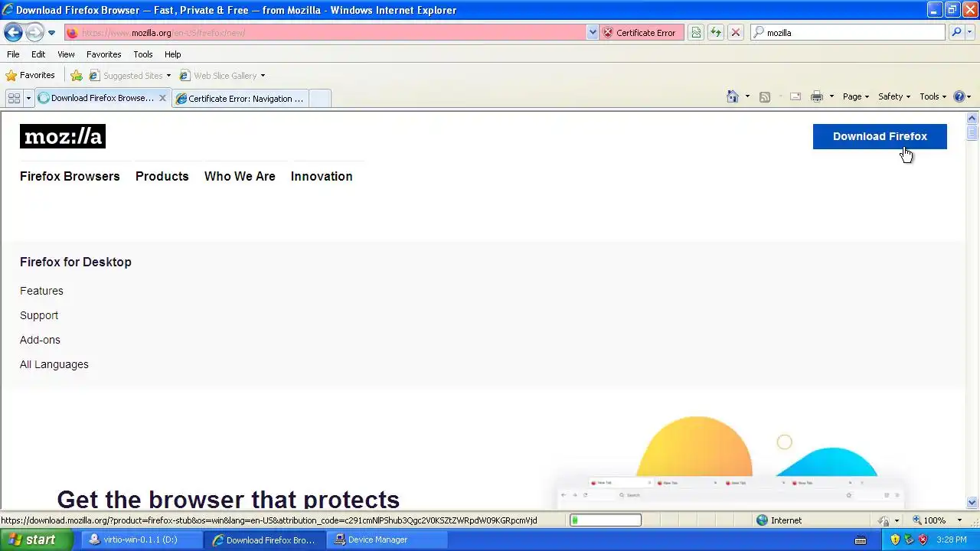Click the vertical scrollbar down arrow
Screen dimensions: 980x551
coord(972,503)
